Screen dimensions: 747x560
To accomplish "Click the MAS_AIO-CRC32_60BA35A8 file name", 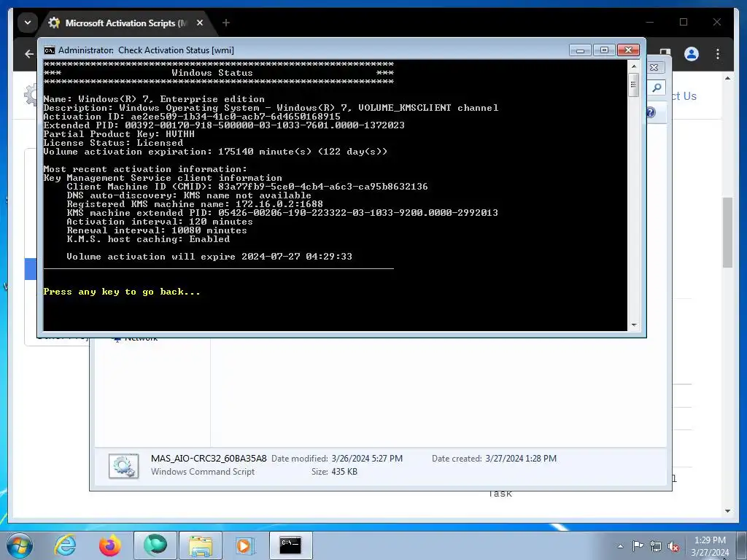I will point(209,458).
